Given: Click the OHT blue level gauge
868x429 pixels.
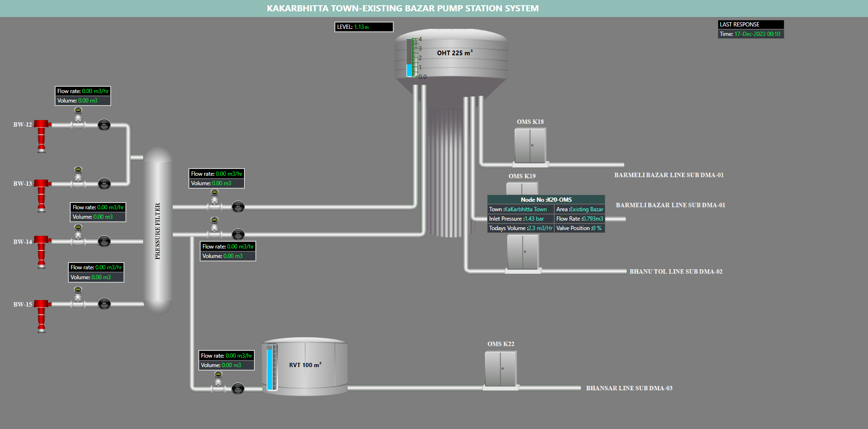Looking at the screenshot, I should click(410, 58).
